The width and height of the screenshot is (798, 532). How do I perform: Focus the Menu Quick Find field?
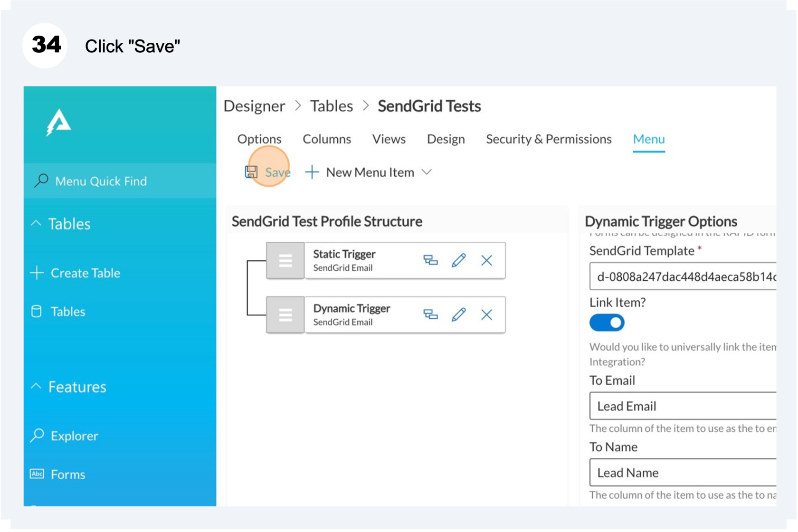(120, 181)
